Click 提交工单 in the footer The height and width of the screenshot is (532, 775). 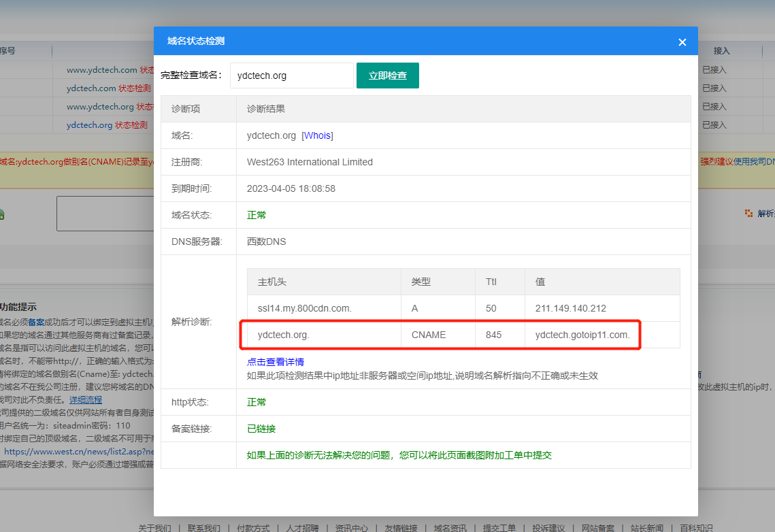tap(499, 528)
